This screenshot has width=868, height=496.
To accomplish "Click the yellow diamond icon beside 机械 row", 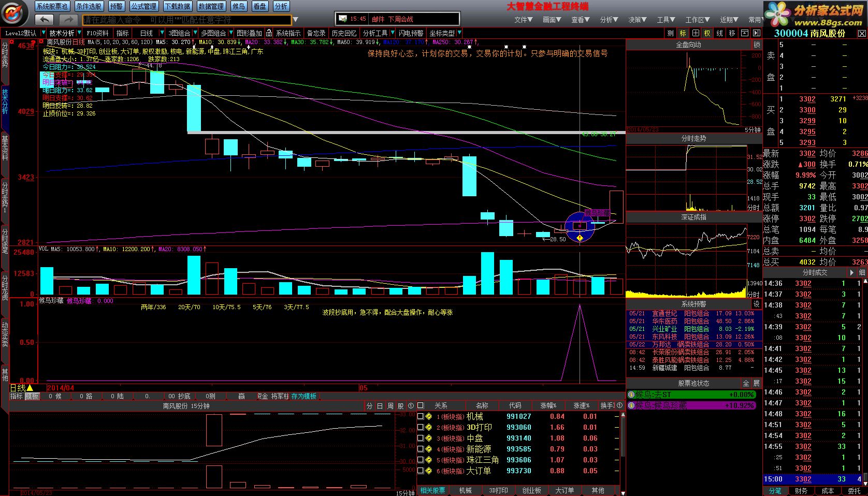I will point(428,416).
